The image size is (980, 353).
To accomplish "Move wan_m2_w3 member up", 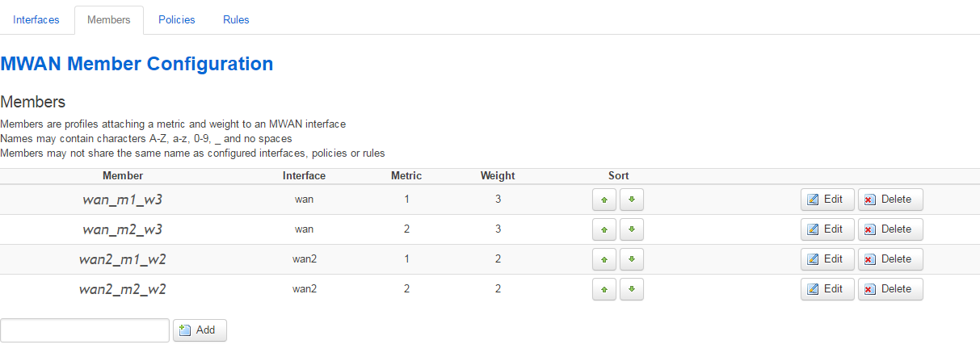I will (x=604, y=229).
